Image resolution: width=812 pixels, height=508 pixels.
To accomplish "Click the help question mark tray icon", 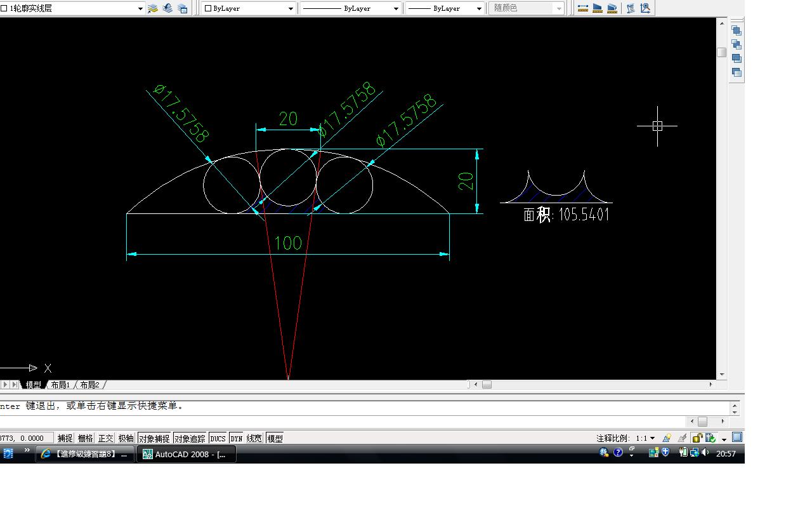I will [x=618, y=453].
